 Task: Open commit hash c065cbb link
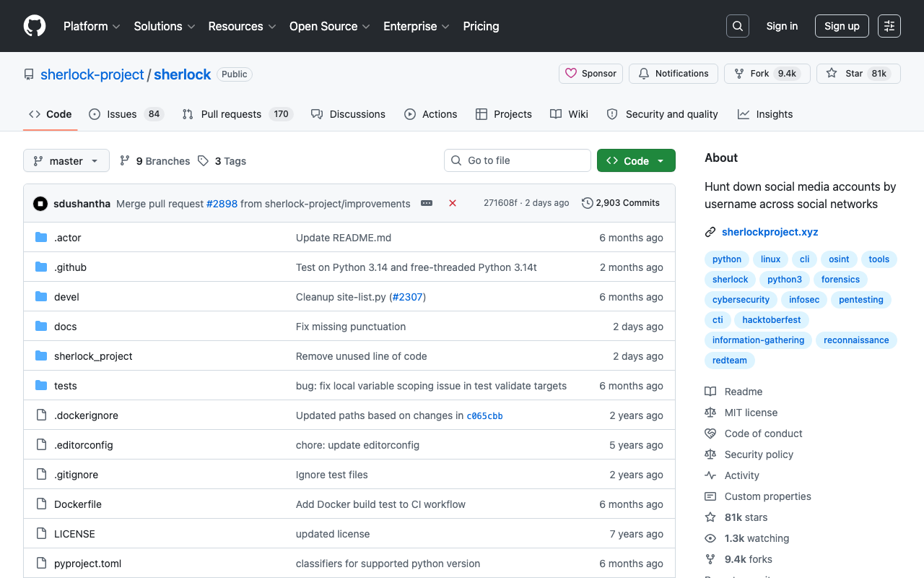tap(484, 415)
